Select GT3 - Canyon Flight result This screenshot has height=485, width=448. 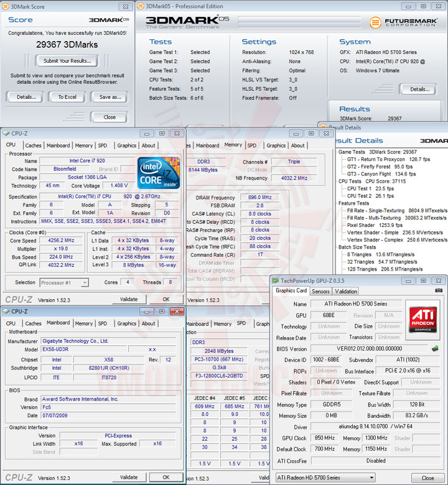click(381, 174)
